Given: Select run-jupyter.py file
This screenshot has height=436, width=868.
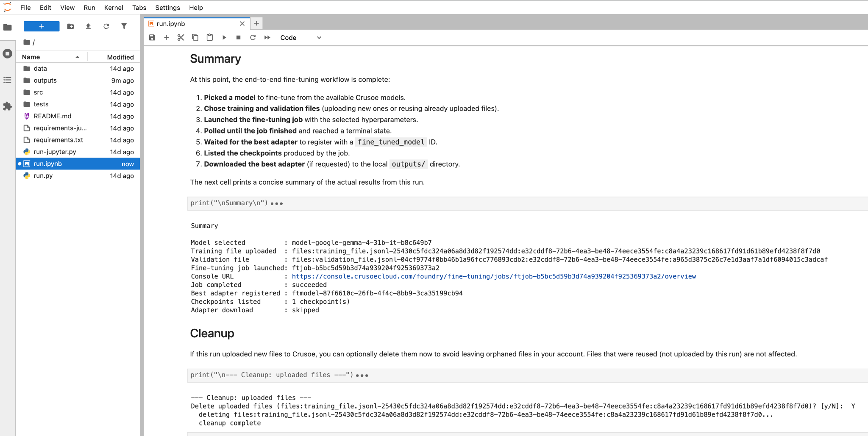Looking at the screenshot, I should coord(78,152).
